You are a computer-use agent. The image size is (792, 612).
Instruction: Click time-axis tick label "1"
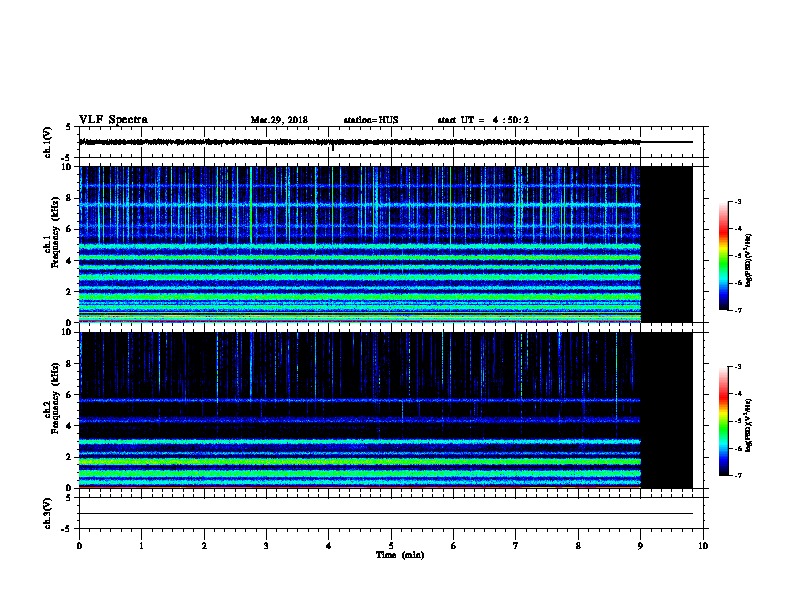[141, 546]
